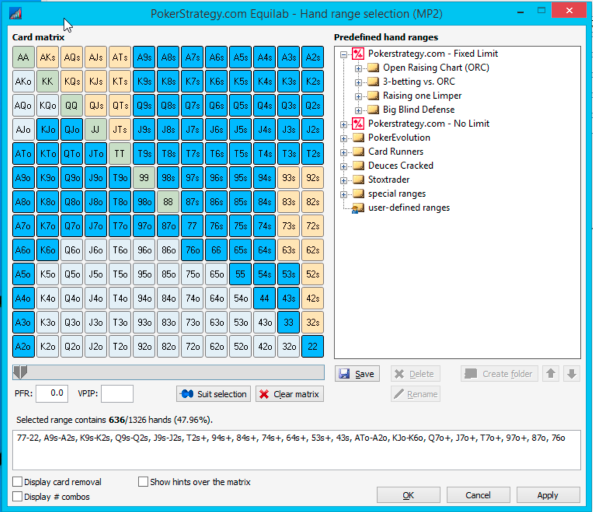Close the Hand range selection window

tap(569, 11)
